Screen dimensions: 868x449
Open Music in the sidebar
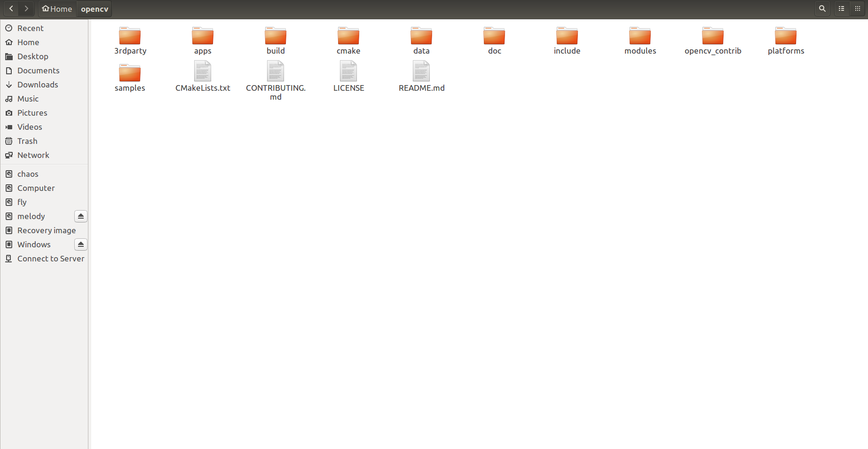[x=44, y=99]
